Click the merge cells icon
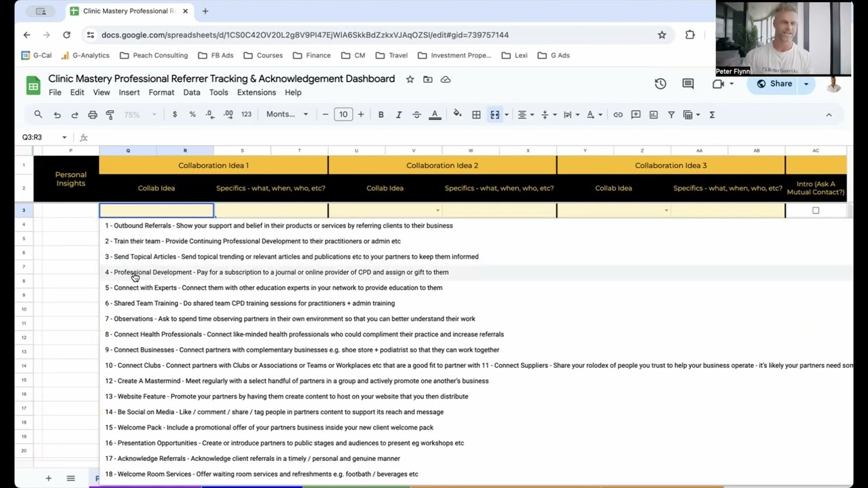This screenshot has width=868, height=488. [x=495, y=115]
